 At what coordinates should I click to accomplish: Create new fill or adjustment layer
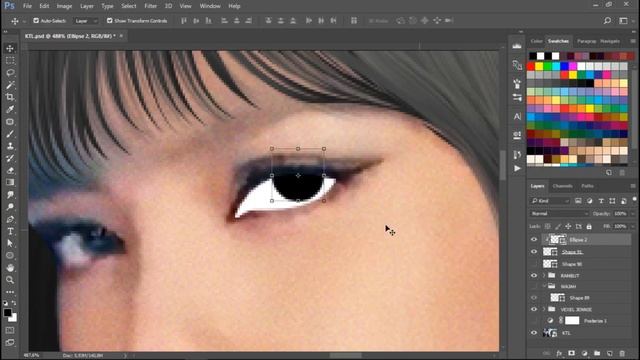584,353
